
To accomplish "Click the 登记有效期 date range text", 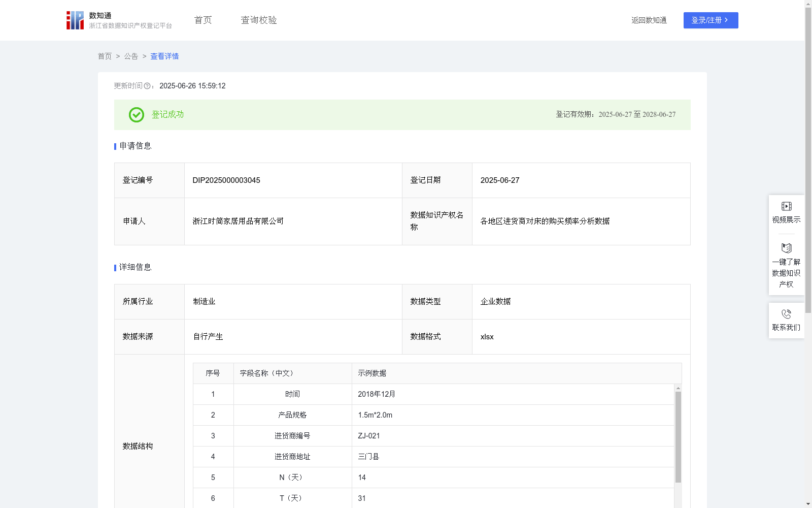I will (637, 115).
